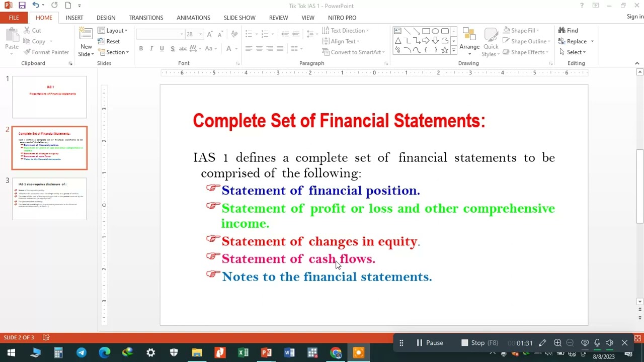Viewport: 644px width, 362px height.
Task: Toggle recorder speaker audio icon
Action: coord(609,343)
